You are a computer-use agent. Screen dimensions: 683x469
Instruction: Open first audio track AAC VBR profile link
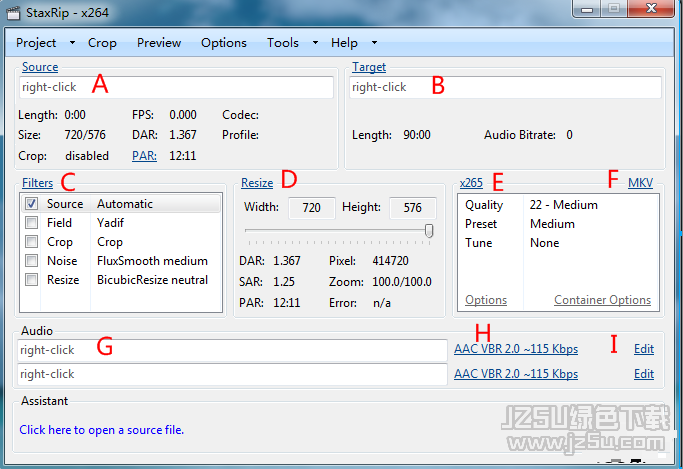click(516, 349)
